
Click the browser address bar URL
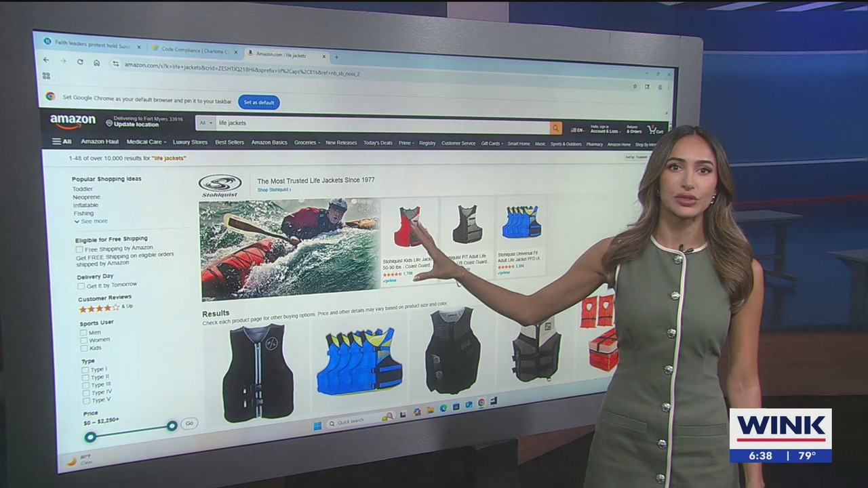point(241,68)
